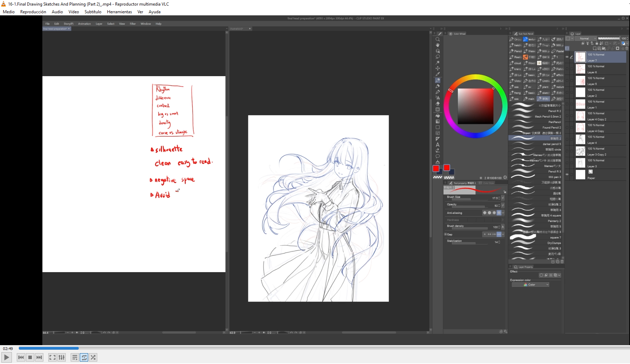Click the duplicate sub tool icon

(558, 262)
